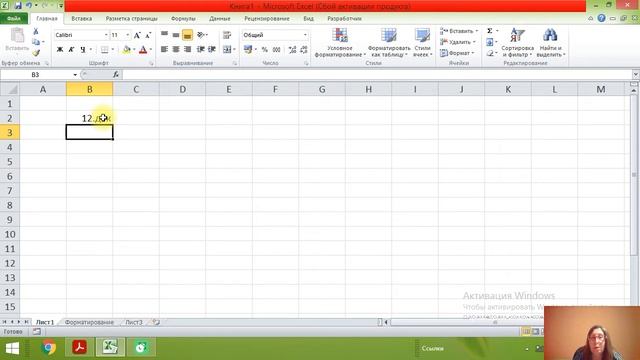Viewport: 640px width, 360px height.
Task: Apply thousands separator 000 format
Action: (276, 50)
